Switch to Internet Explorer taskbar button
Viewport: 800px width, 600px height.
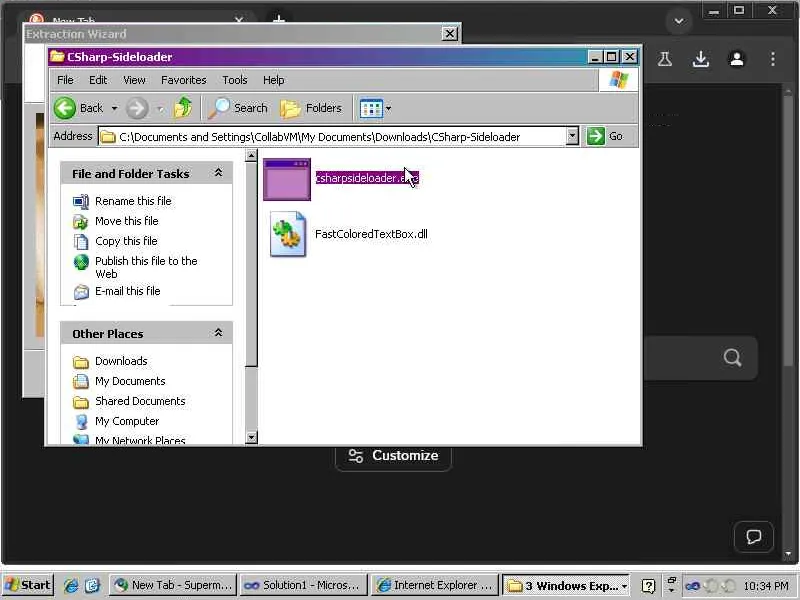click(435, 585)
